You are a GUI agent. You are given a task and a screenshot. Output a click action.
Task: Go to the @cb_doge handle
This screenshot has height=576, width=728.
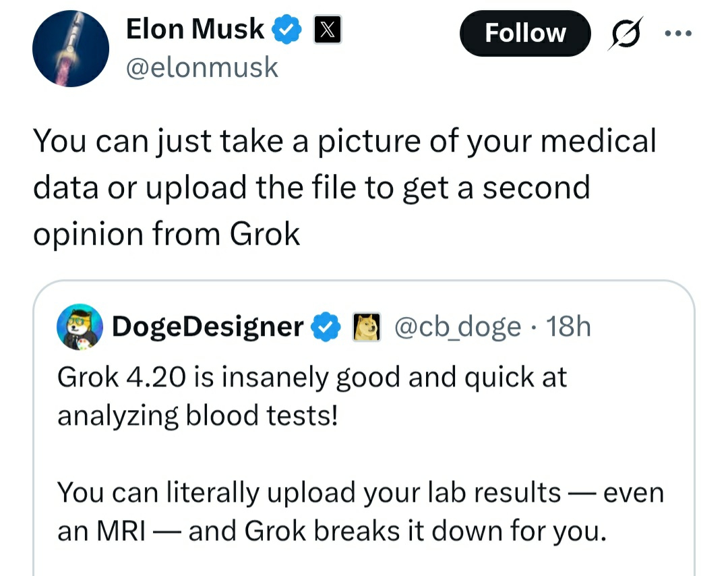(456, 327)
